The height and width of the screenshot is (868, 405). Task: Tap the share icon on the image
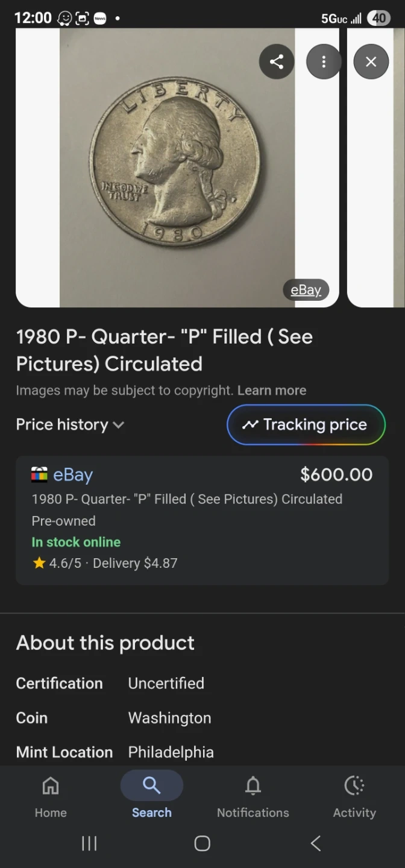(x=277, y=61)
